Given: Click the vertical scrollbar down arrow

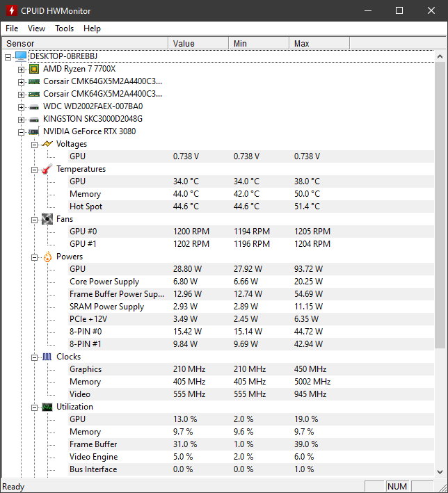Looking at the screenshot, I should [440, 473].
